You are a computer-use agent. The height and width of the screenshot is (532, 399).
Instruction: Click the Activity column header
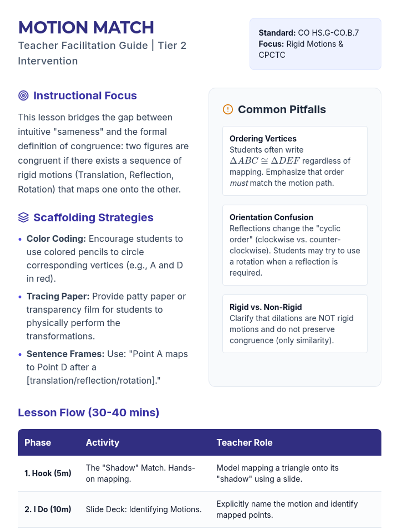102,443
